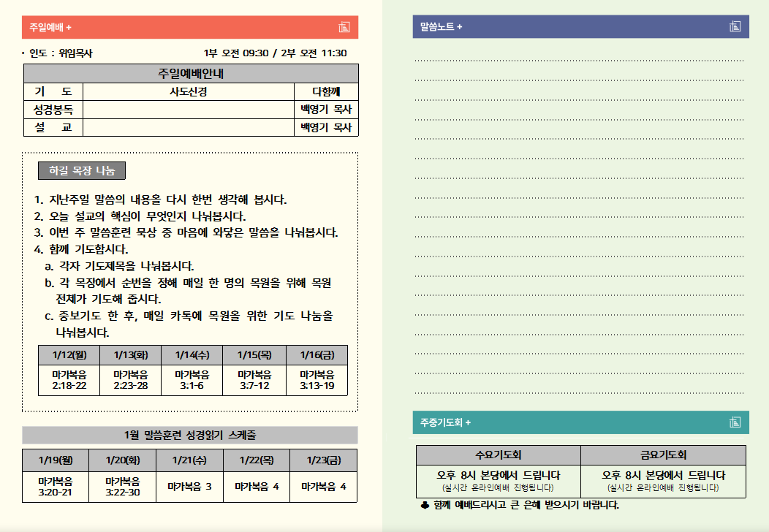769x532 pixels.
Task: Click the icon in 주중기도회 header bar
Action: pos(735,422)
